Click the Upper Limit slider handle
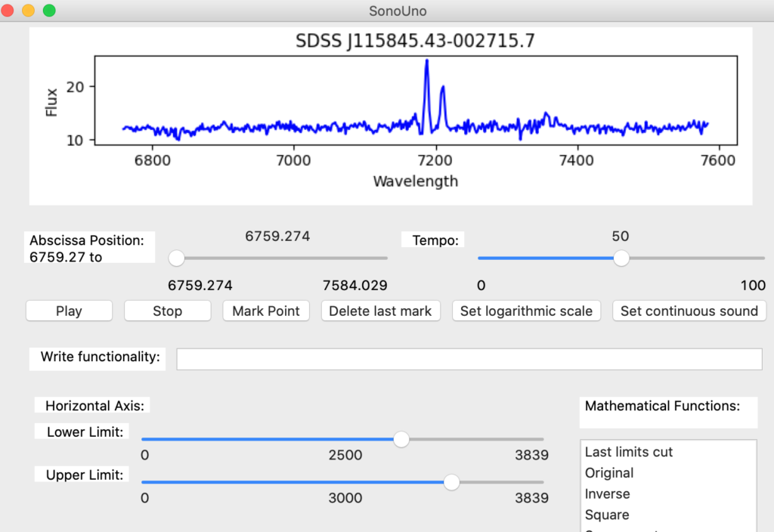 (451, 482)
